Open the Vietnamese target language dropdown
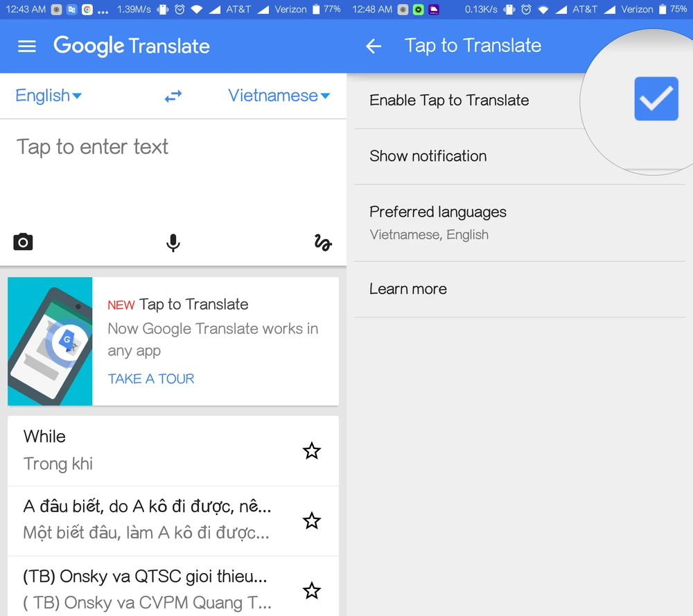 279,96
